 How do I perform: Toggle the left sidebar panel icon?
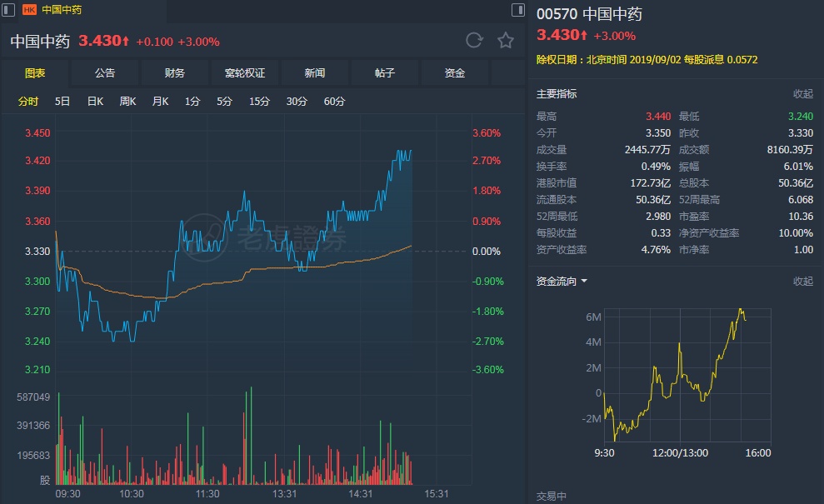(x=9, y=9)
